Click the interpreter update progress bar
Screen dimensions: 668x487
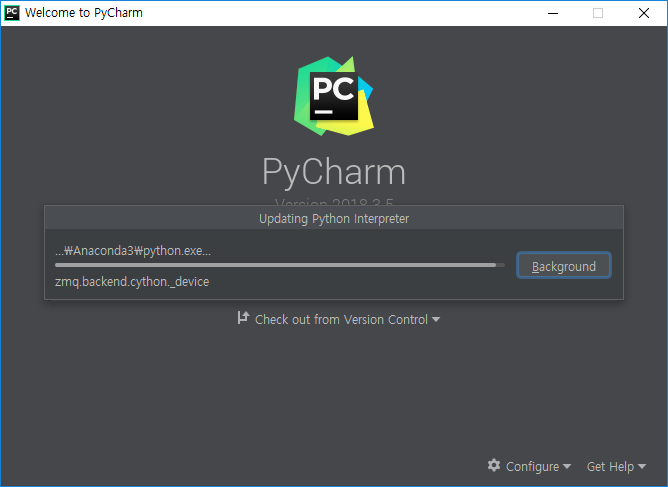pos(280,265)
